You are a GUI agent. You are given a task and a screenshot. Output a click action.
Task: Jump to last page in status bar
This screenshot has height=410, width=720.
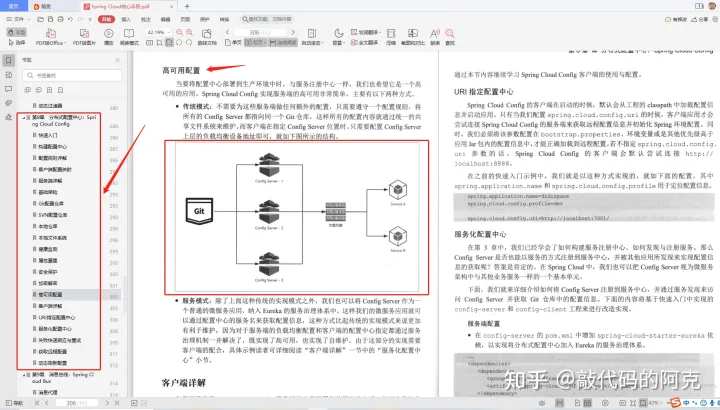tap(117, 403)
